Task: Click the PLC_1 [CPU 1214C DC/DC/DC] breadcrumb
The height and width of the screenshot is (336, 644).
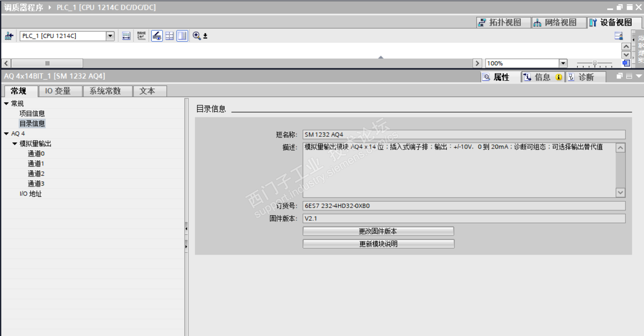Action: click(106, 8)
